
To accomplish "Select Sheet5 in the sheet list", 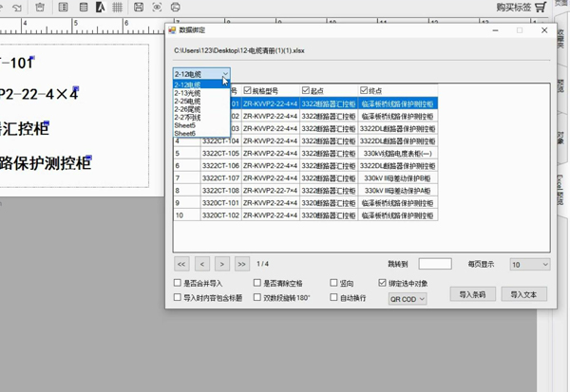I will [x=185, y=125].
